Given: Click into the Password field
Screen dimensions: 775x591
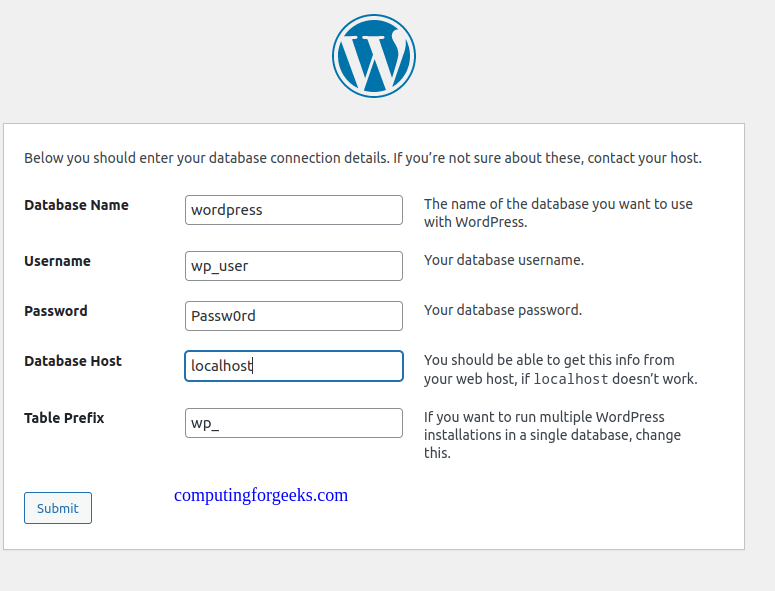Looking at the screenshot, I should [x=294, y=316].
